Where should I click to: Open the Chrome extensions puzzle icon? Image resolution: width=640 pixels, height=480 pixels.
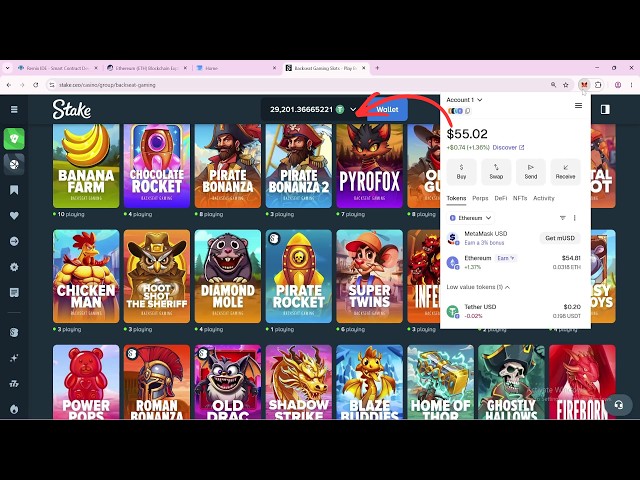(598, 85)
